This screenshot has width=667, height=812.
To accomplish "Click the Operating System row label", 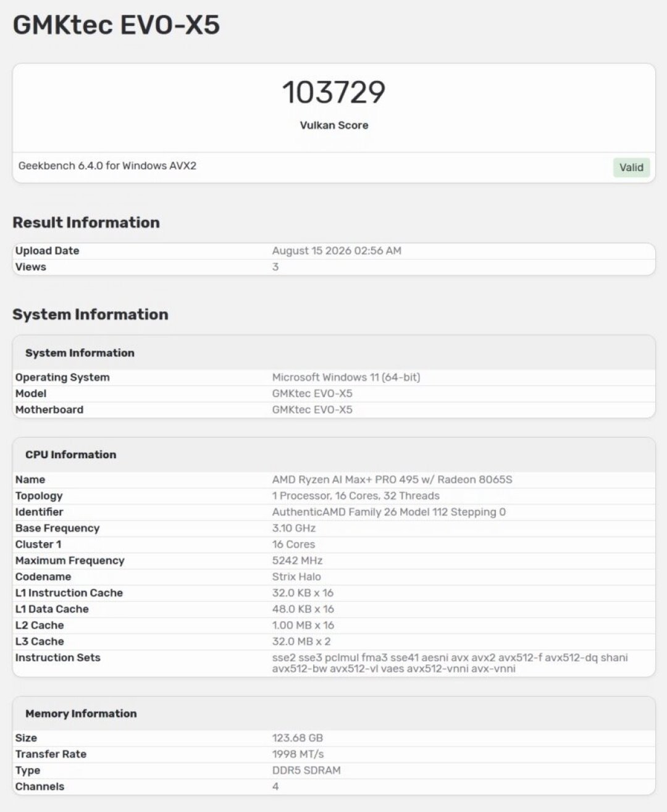I will 62,377.
